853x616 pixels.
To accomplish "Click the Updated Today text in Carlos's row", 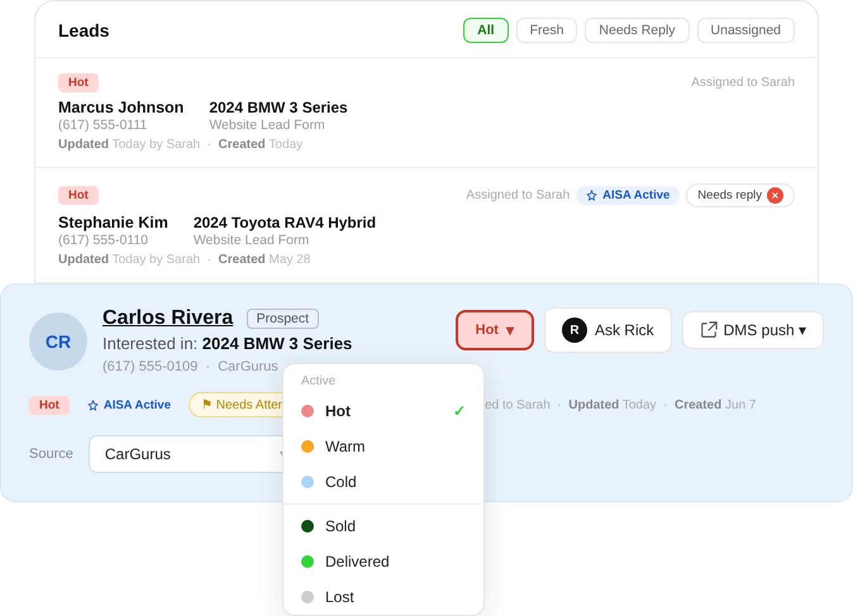I will [613, 405].
